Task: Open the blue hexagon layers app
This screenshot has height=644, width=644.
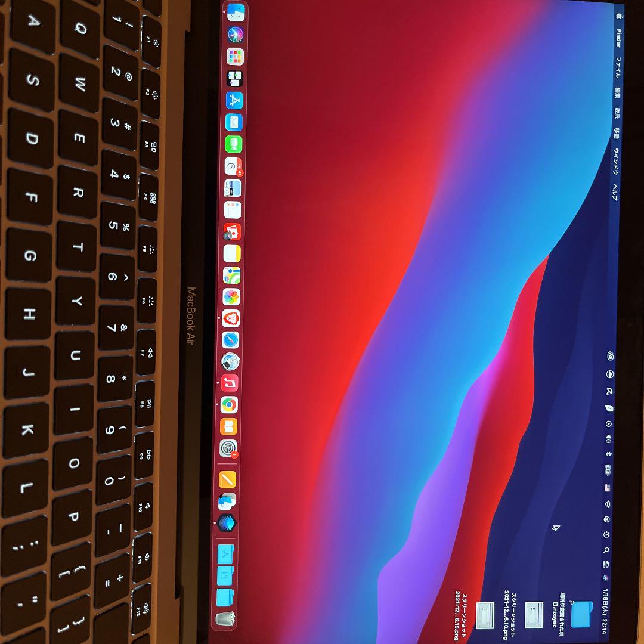Action: pos(227,524)
